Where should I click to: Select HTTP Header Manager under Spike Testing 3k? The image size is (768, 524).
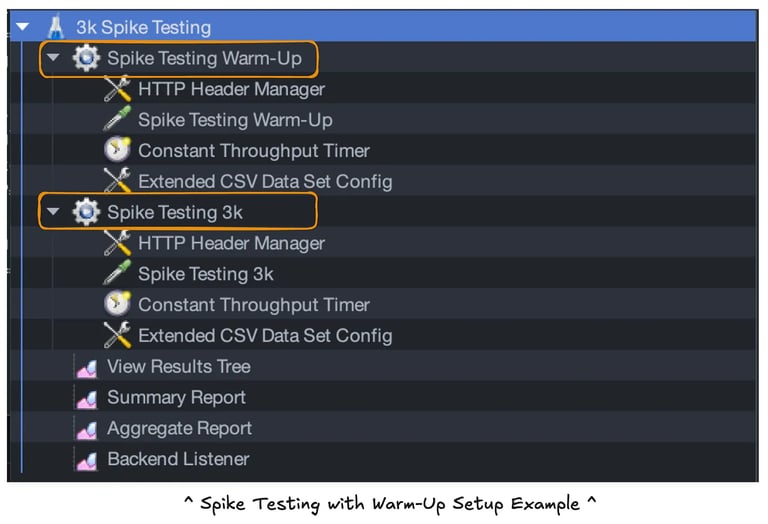[231, 243]
